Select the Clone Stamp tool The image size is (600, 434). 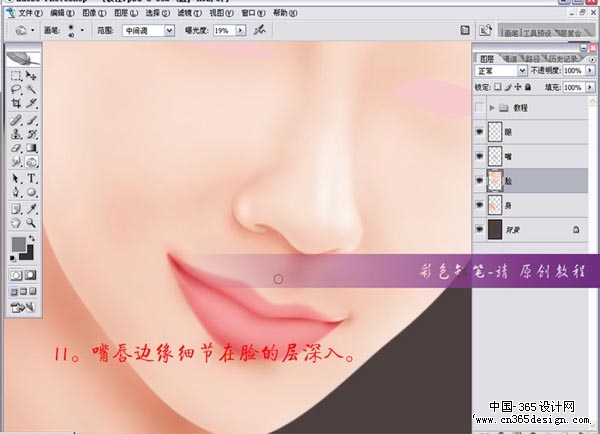click(16, 134)
